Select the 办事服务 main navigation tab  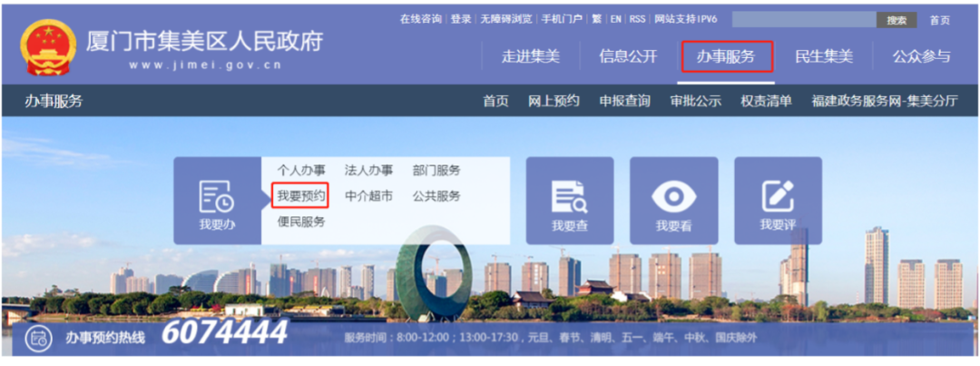pos(726,56)
